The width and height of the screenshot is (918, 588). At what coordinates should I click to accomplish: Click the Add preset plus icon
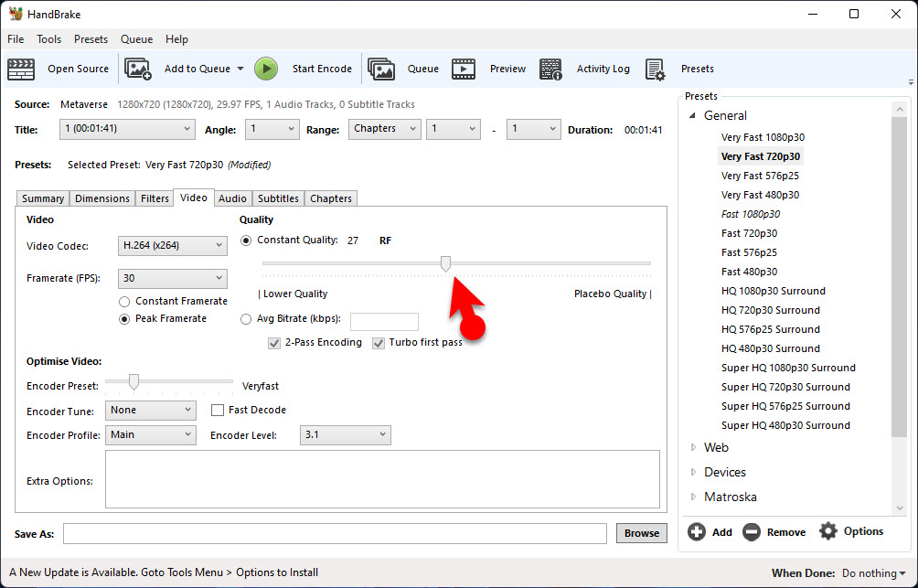point(697,532)
